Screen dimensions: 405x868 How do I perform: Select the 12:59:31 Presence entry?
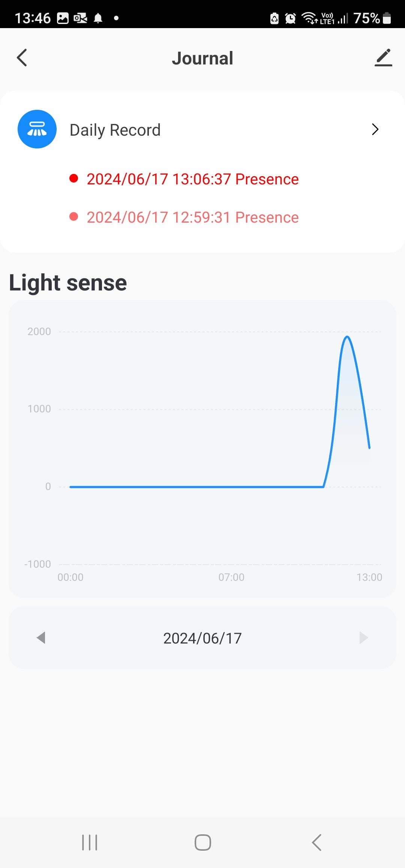pyautogui.click(x=192, y=217)
